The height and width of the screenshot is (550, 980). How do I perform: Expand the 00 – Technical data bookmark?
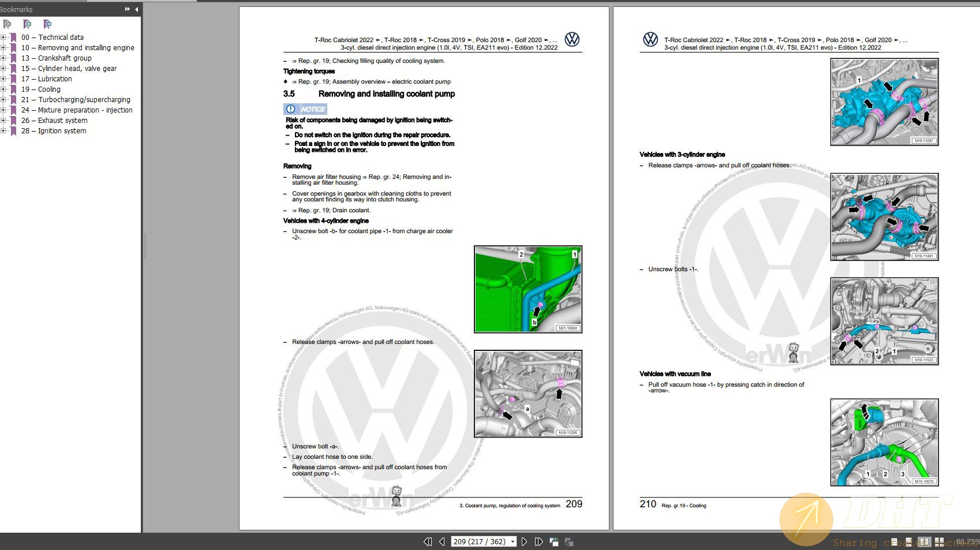3,38
